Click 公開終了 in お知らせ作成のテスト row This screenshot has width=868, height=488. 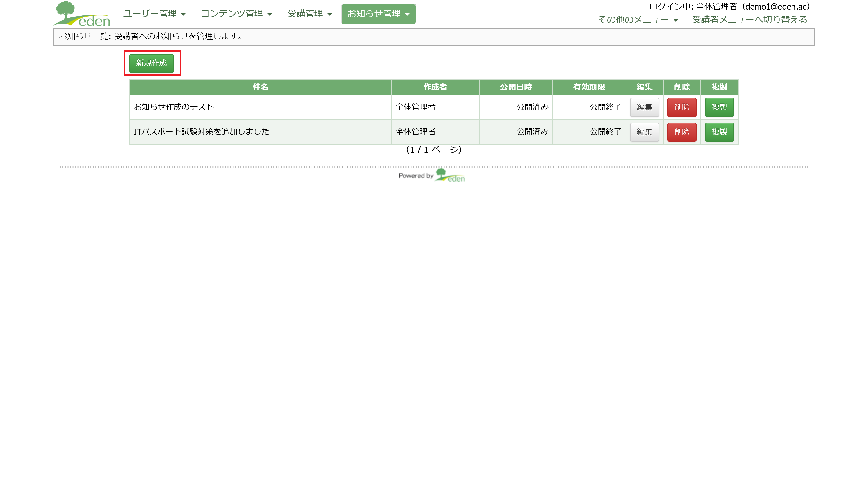pos(606,107)
